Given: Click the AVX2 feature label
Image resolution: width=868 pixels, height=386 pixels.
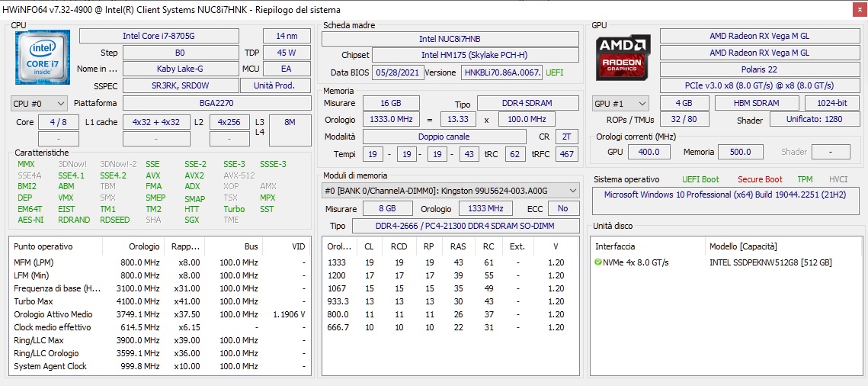Looking at the screenshot, I should (x=194, y=175).
